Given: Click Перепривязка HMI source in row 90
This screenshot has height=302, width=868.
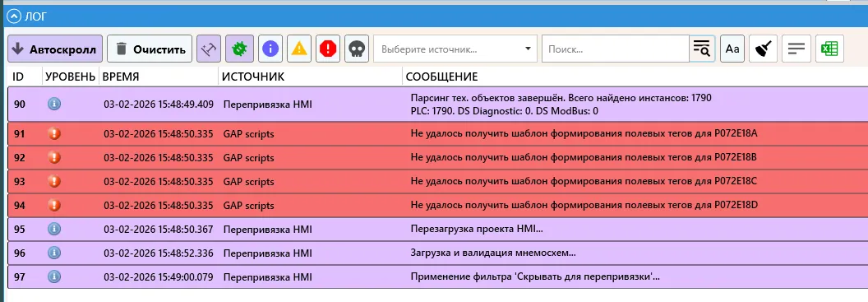Looking at the screenshot, I should (x=268, y=105).
